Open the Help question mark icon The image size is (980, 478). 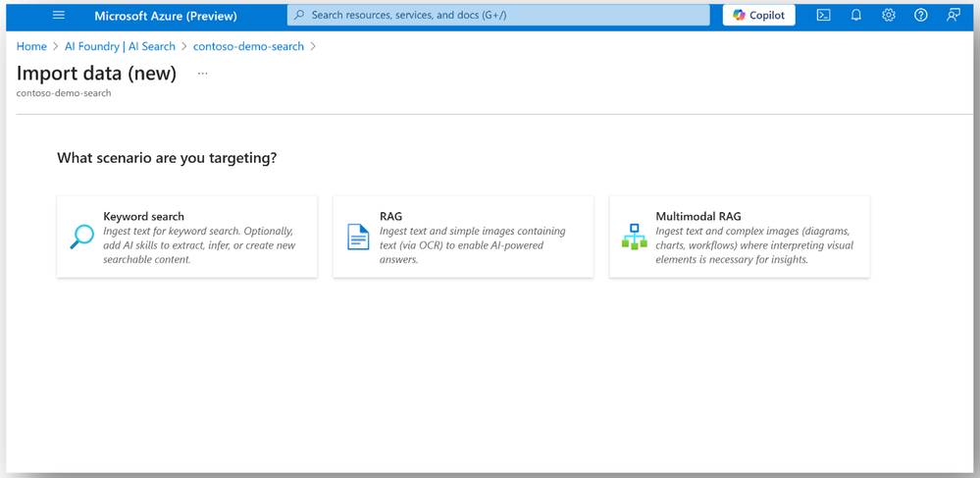[920, 16]
